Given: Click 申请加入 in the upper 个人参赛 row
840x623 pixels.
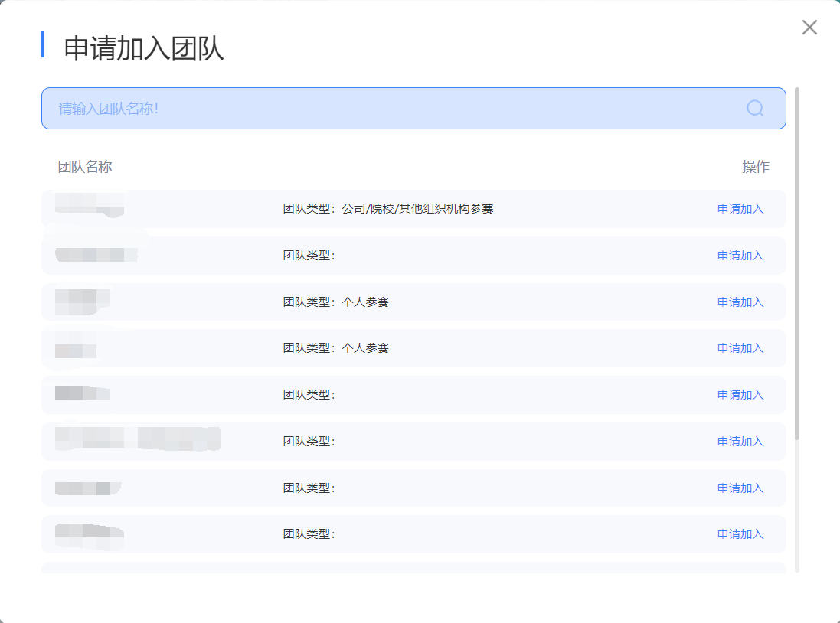Looking at the screenshot, I should click(x=740, y=302).
